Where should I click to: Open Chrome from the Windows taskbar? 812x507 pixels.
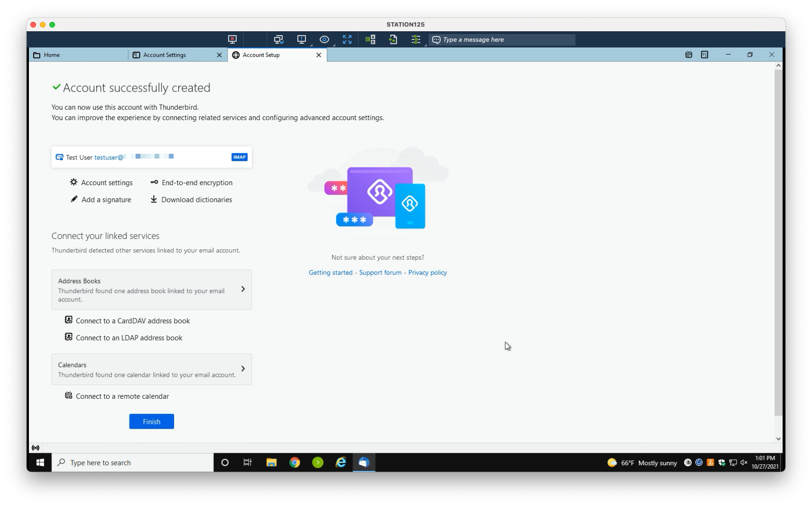tap(295, 462)
